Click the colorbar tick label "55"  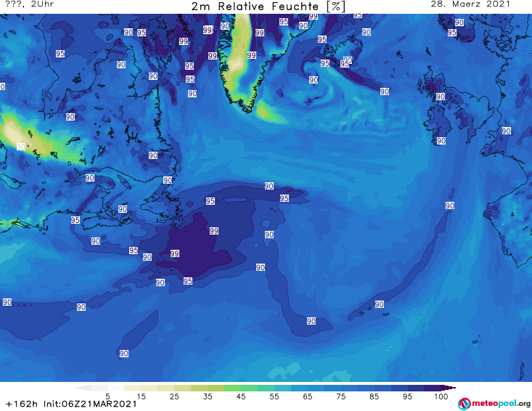tap(274, 396)
